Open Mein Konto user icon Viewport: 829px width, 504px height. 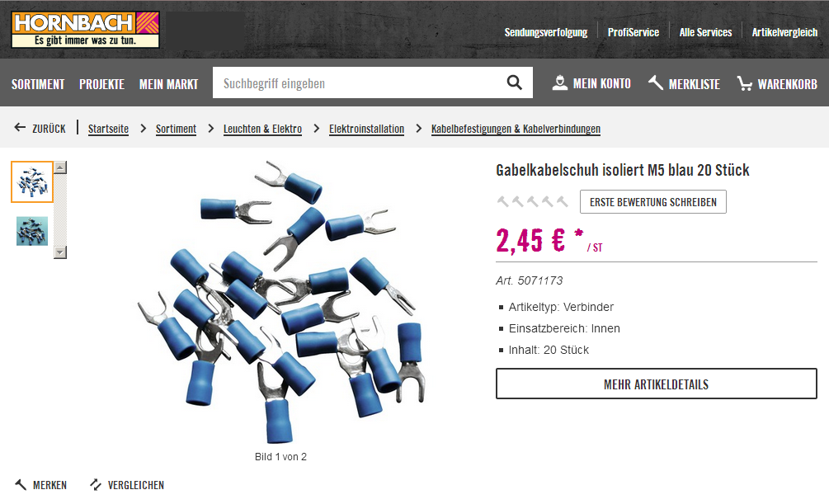pyautogui.click(x=559, y=83)
